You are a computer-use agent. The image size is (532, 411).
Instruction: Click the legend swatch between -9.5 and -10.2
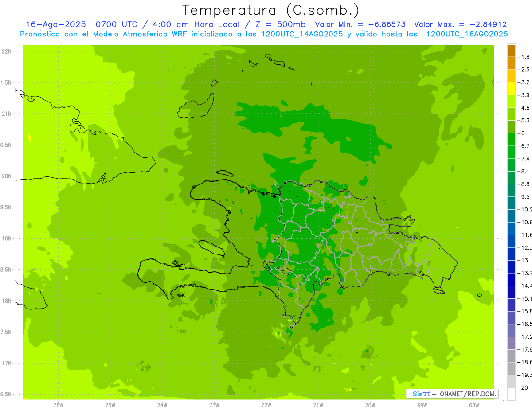(x=511, y=203)
